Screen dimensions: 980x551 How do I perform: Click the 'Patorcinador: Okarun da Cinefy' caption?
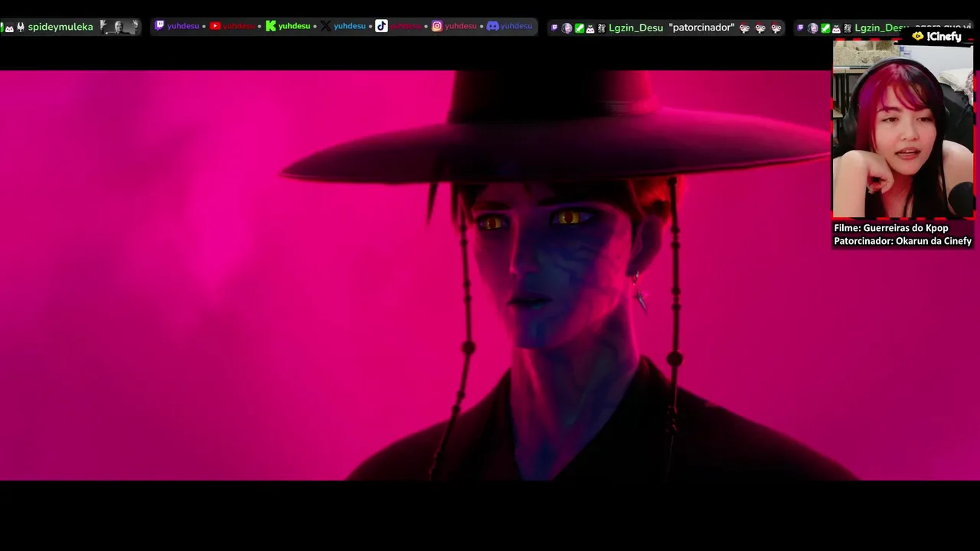pos(903,241)
